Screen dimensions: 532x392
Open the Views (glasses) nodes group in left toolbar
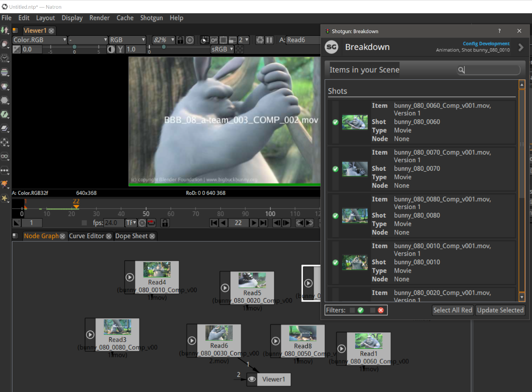click(x=5, y=156)
